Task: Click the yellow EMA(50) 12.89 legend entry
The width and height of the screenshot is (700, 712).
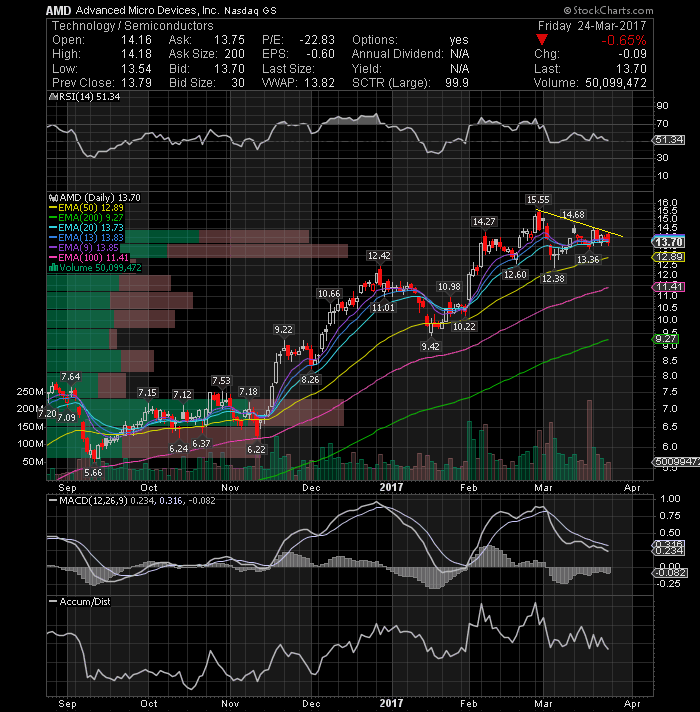Action: tap(86, 208)
